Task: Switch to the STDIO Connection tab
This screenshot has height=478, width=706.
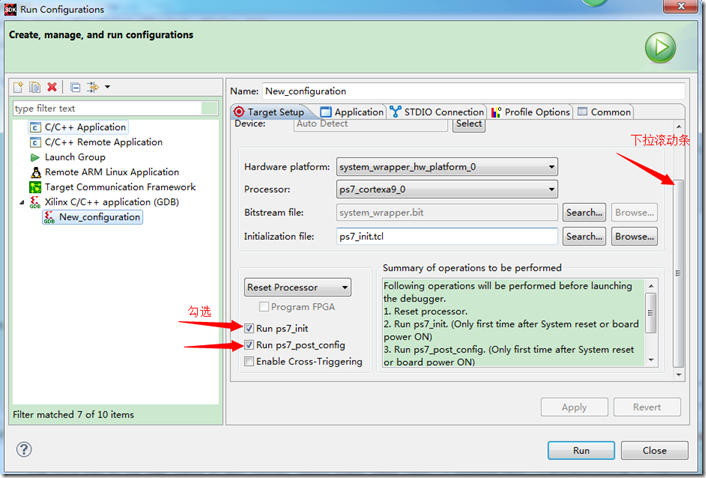Action: [437, 112]
